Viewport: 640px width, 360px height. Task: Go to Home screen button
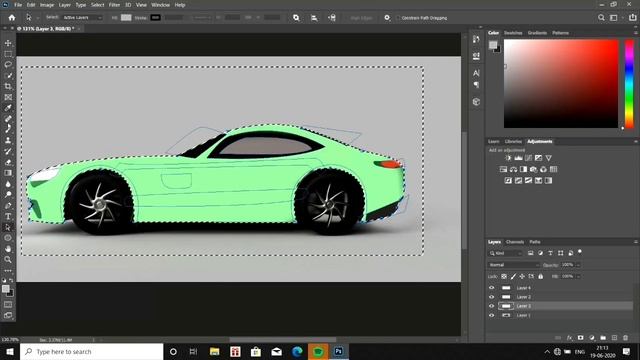click(12, 18)
